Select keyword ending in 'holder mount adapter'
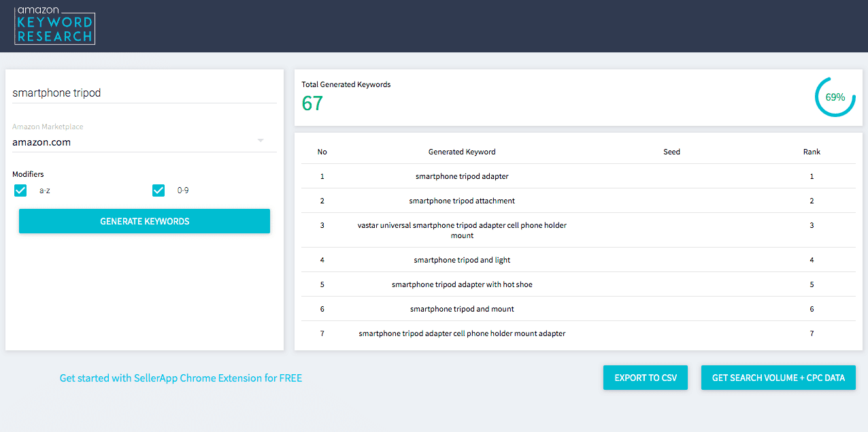 coord(462,333)
